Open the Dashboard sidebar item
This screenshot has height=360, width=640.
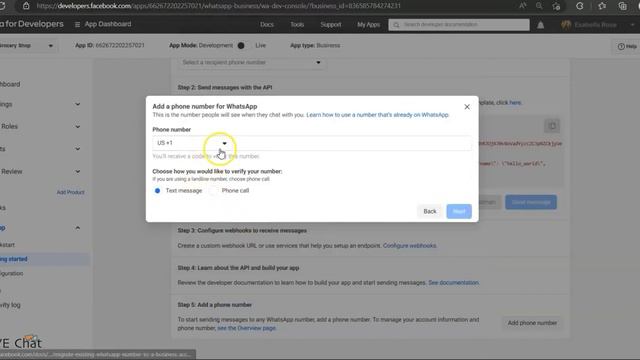[x=10, y=84]
